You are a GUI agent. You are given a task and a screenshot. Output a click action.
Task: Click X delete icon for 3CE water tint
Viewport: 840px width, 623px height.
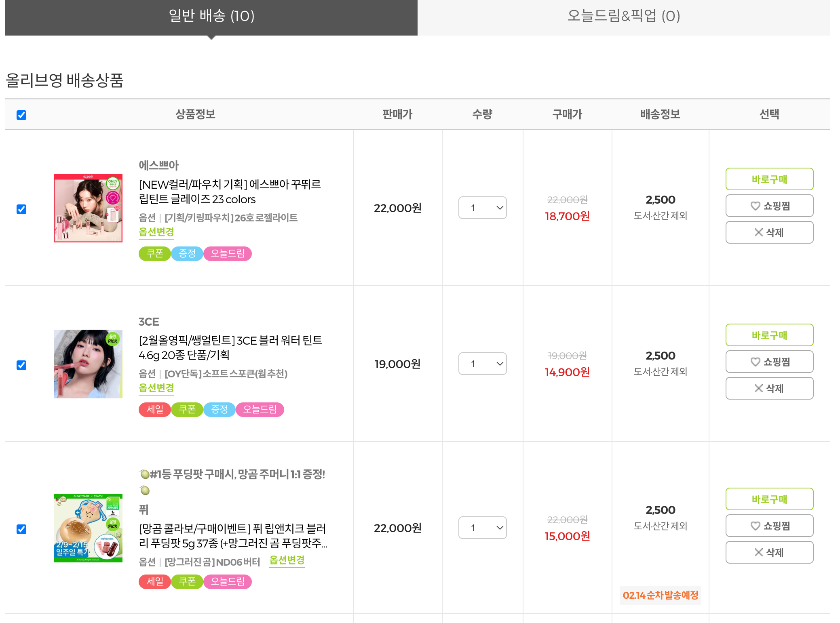pos(758,389)
